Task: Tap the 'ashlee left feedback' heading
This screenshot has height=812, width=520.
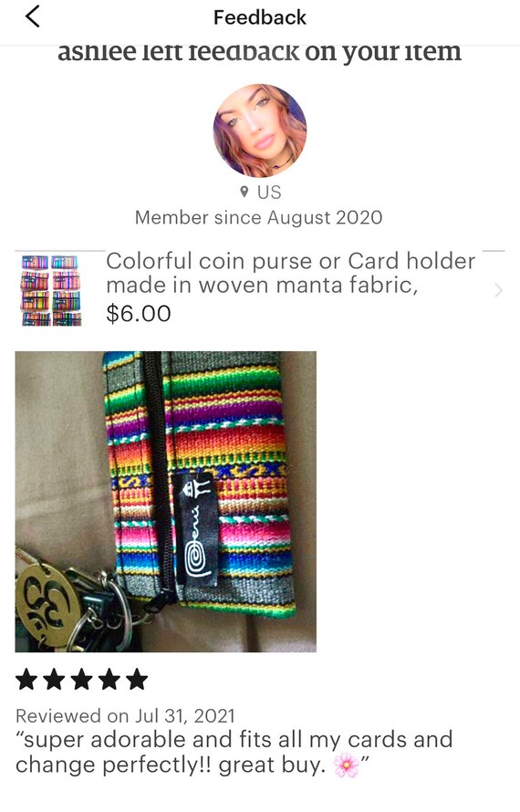Action: pos(259,52)
